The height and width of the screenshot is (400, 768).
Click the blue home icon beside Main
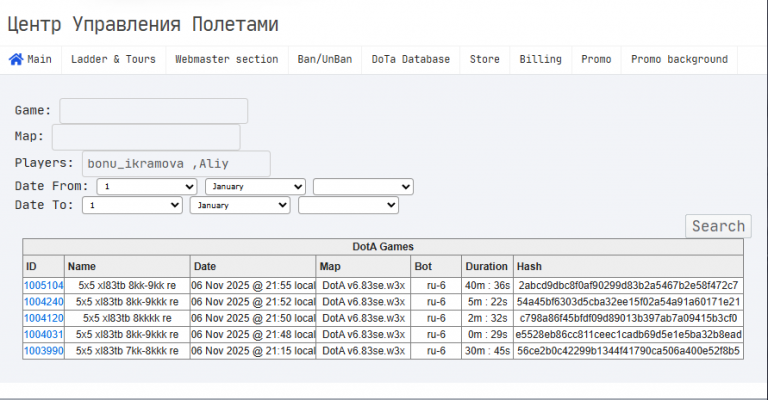16,60
